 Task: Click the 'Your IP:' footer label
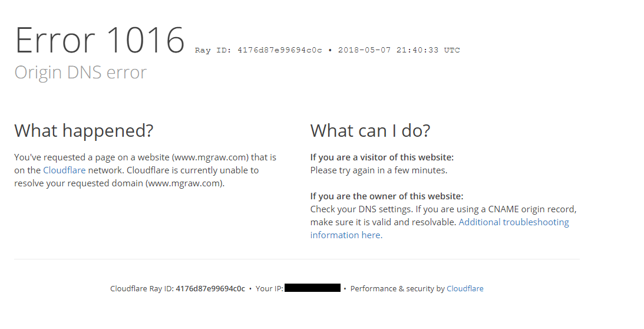click(x=269, y=289)
